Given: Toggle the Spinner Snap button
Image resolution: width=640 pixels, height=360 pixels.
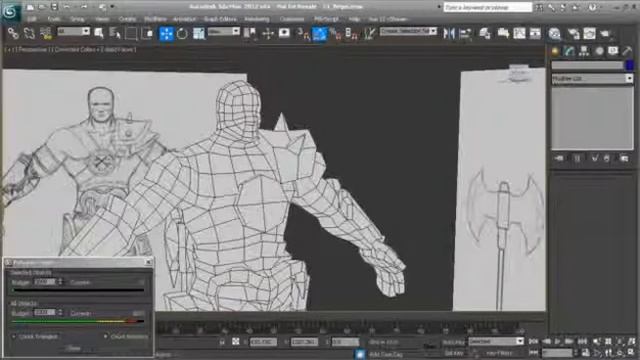Looking at the screenshot, I should click(x=351, y=33).
